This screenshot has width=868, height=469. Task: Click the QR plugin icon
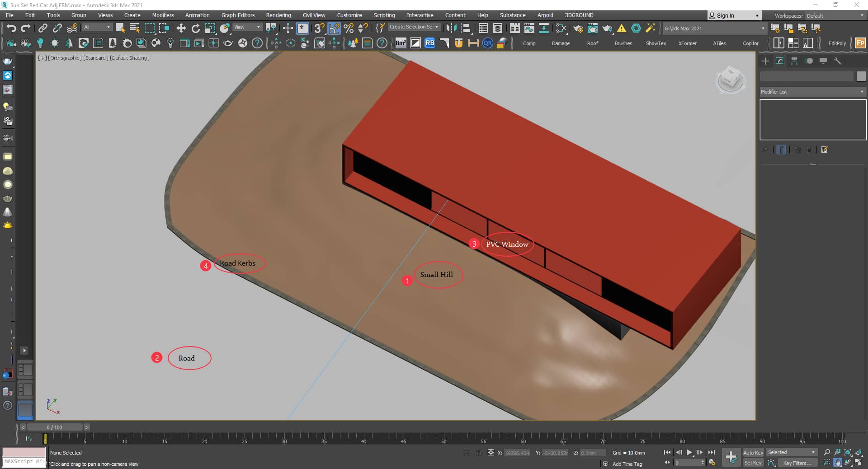(x=487, y=43)
